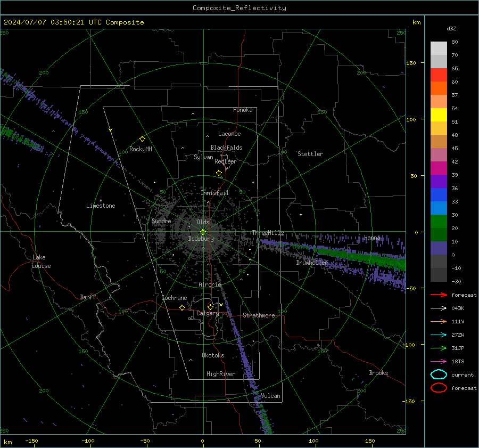Select the bright green 20–30 dBZ swatch
The height and width of the screenshot is (448, 479).
click(439, 222)
